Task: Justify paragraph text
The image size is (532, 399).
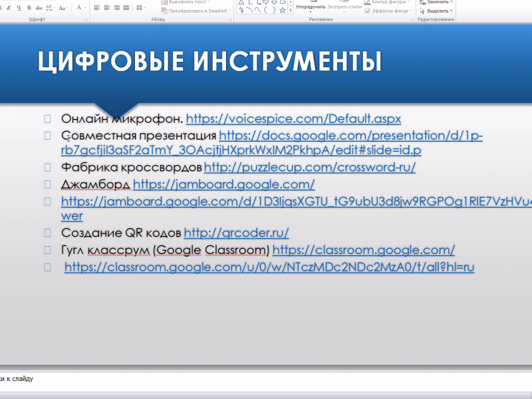Action: pos(126,8)
